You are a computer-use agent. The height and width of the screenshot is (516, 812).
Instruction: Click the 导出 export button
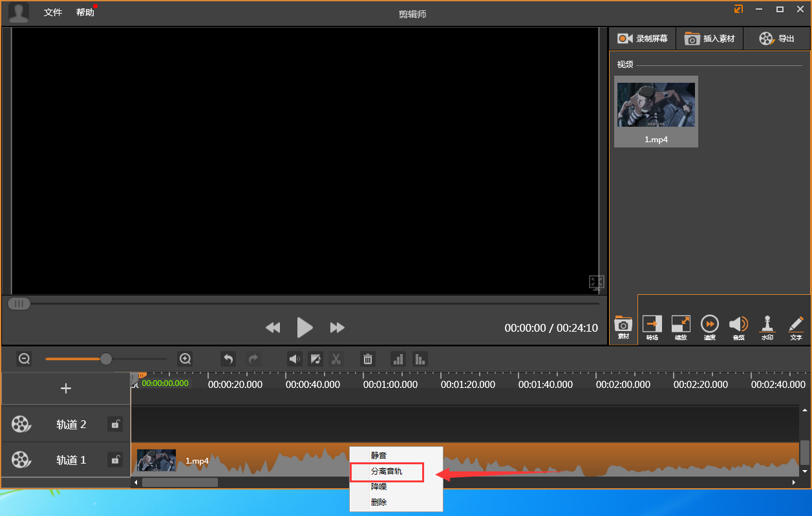click(x=776, y=39)
